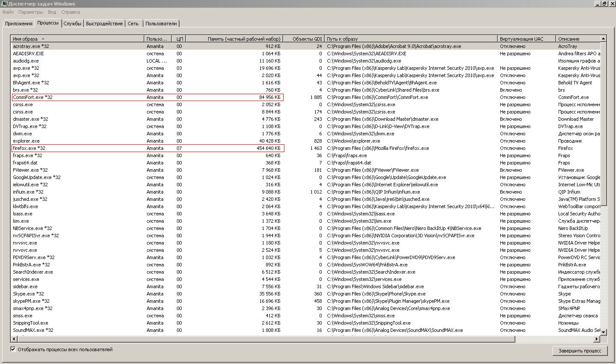Switch to the Службы tab

pyautogui.click(x=72, y=24)
